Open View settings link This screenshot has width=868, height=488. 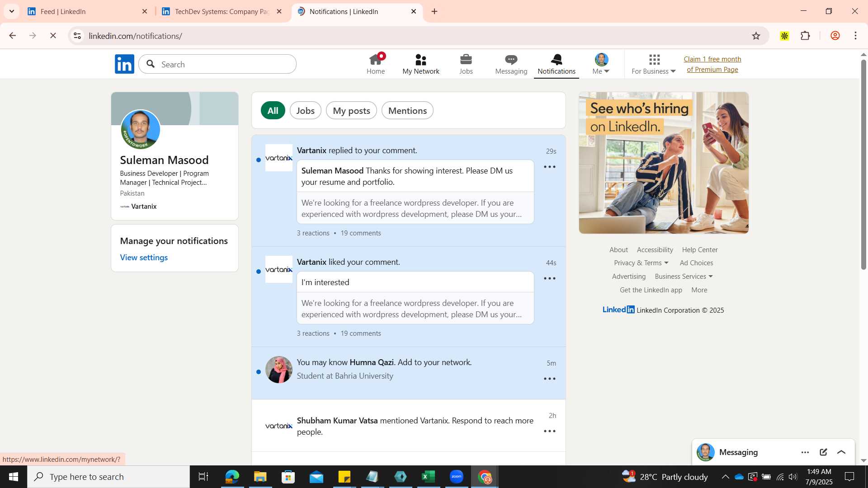point(144,258)
